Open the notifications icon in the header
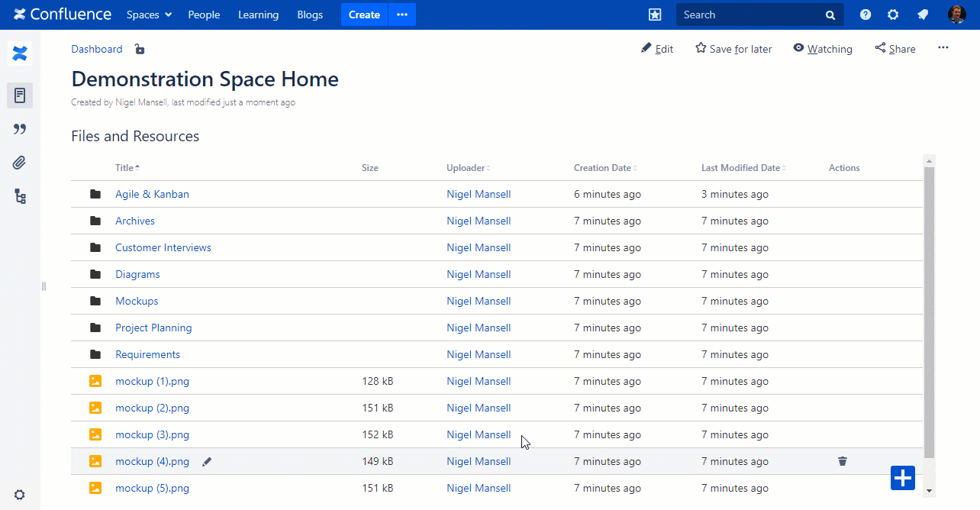 (922, 15)
